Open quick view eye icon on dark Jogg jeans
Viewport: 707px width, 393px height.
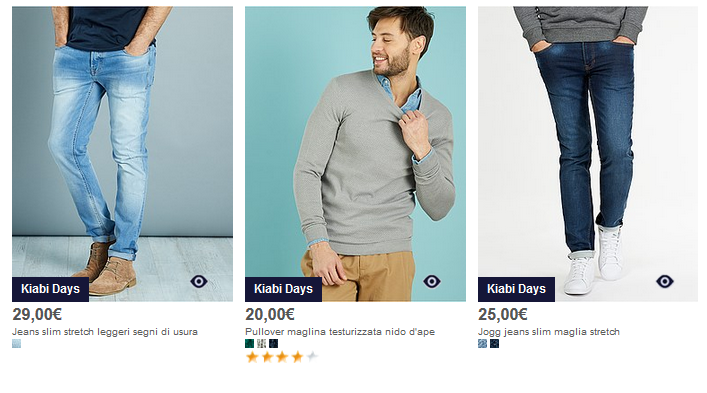tap(665, 282)
